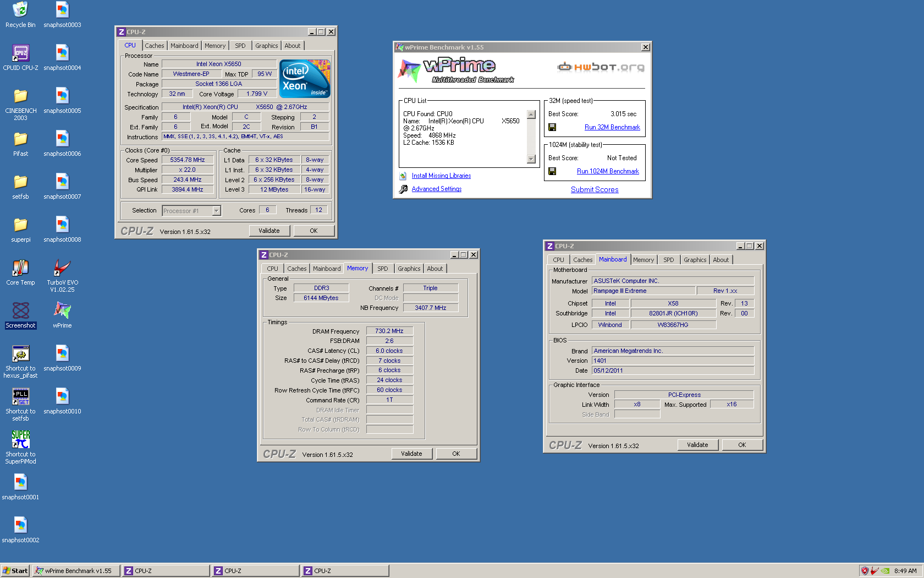Click the red shield icon in system tray

point(865,571)
